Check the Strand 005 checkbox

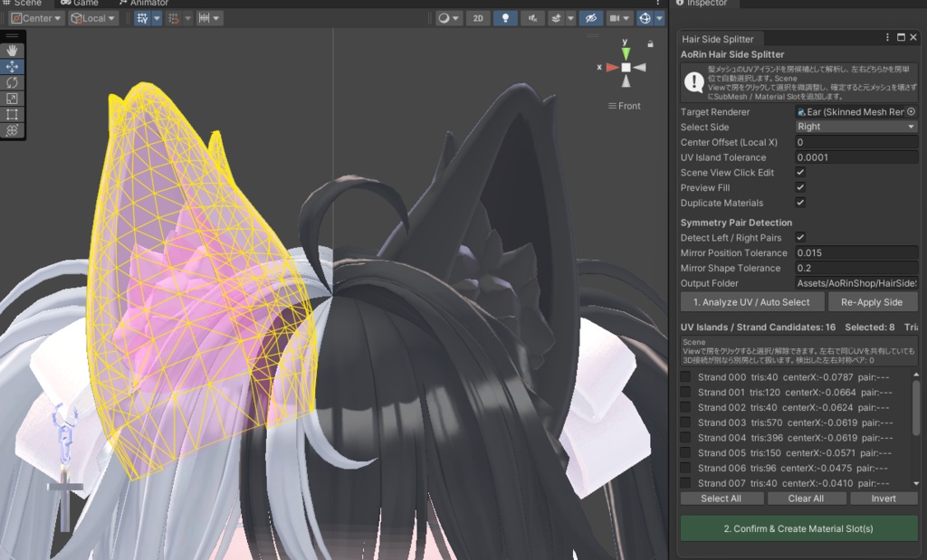pos(685,452)
